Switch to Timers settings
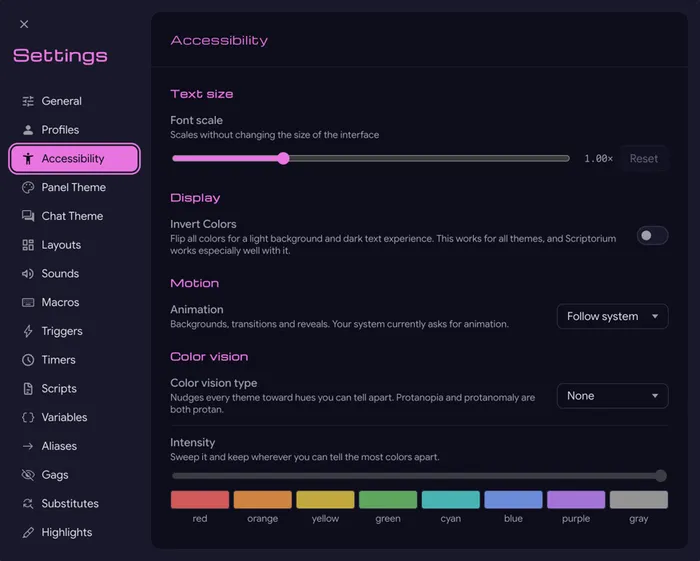The image size is (700, 561). 75,360
